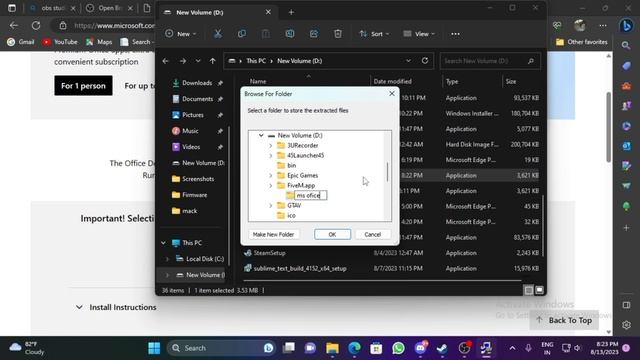The image size is (640, 360).
Task: Expand Local Disk (C:) in navigation pane
Action: 167,259
